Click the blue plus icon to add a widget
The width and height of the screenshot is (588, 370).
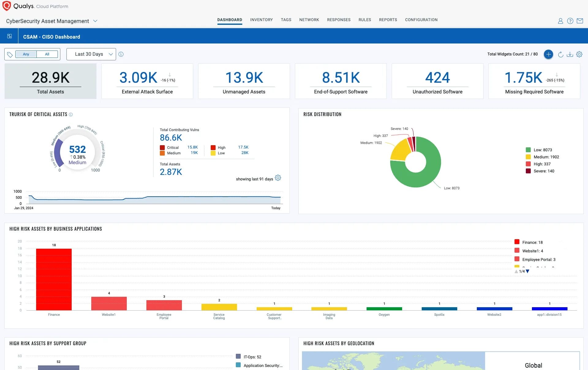click(x=548, y=54)
